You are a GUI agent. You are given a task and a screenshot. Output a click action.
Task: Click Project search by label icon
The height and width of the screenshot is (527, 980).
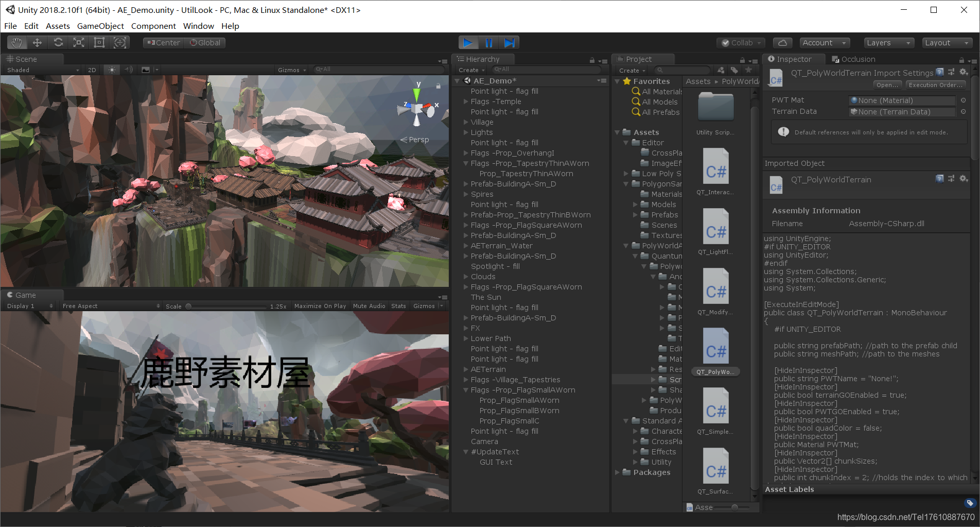734,70
